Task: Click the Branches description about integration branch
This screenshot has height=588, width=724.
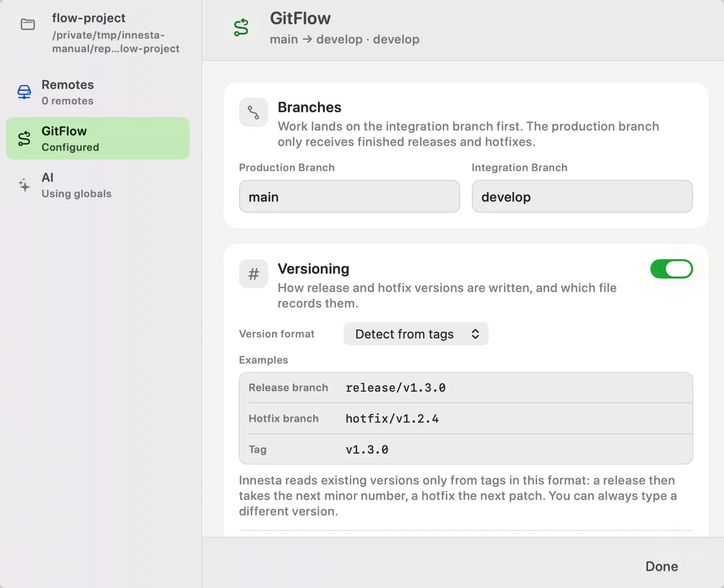Action: tap(468, 134)
